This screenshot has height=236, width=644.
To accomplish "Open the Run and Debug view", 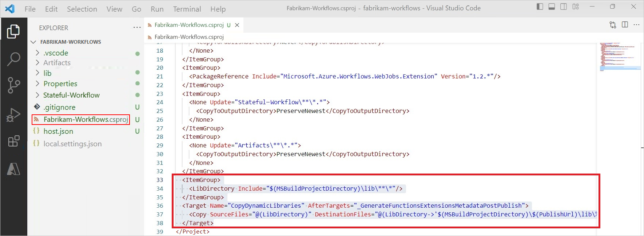I will click(13, 115).
